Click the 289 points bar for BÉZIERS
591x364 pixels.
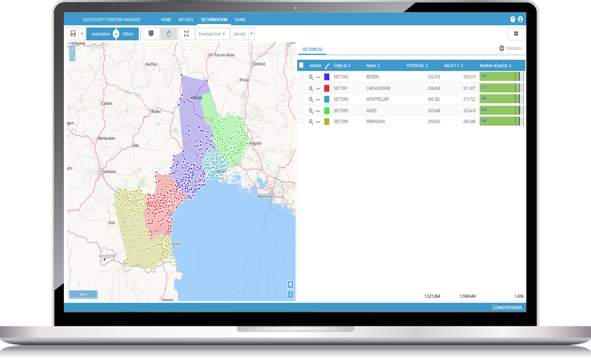500,77
